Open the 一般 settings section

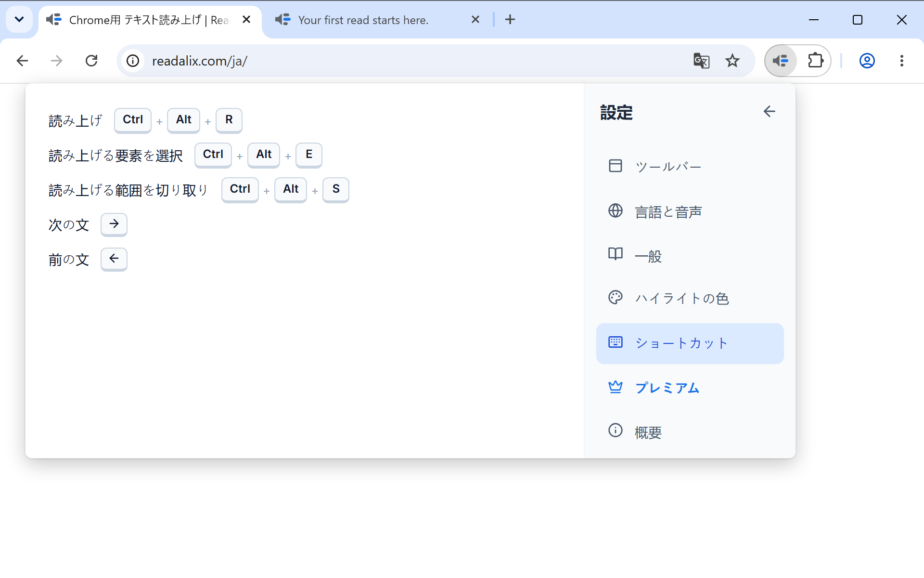[690, 255]
